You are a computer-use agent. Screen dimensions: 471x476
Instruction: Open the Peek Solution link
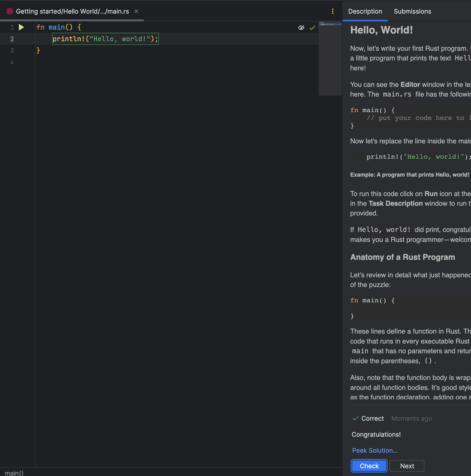(x=375, y=450)
